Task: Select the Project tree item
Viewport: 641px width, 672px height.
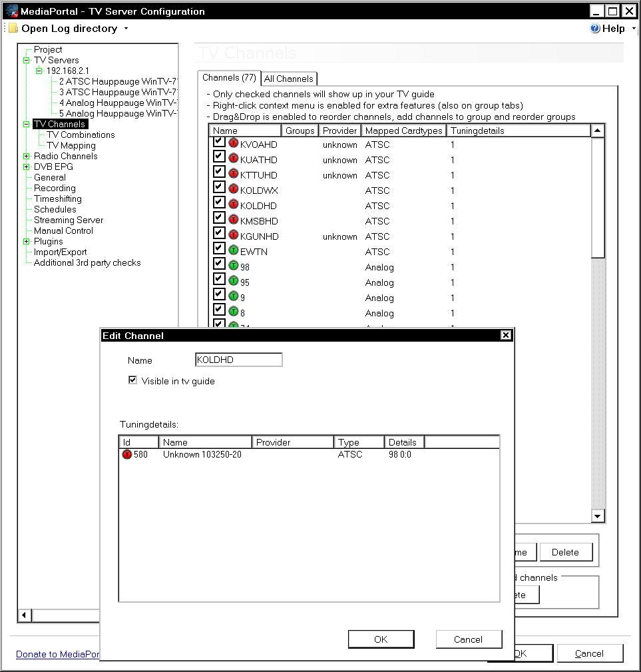Action: tap(48, 50)
